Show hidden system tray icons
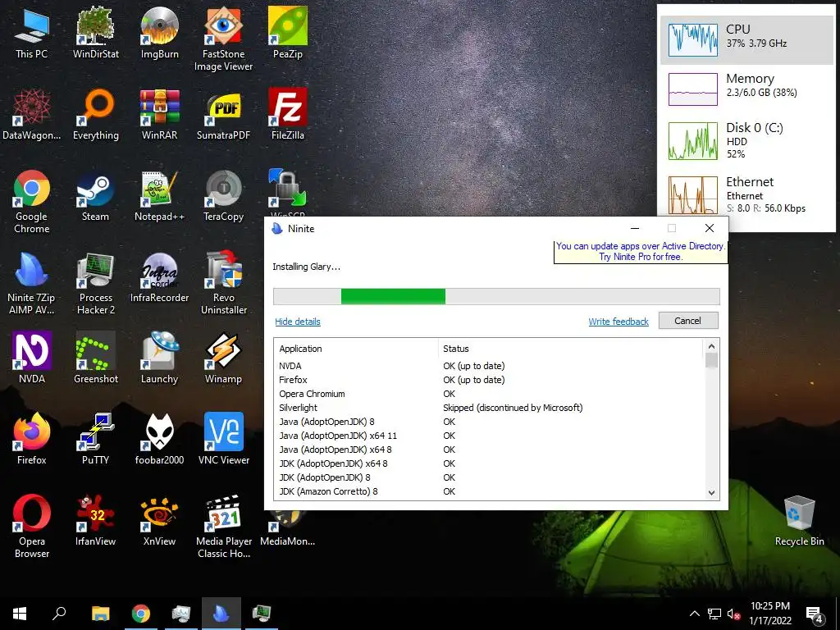The height and width of the screenshot is (630, 840). tap(694, 614)
